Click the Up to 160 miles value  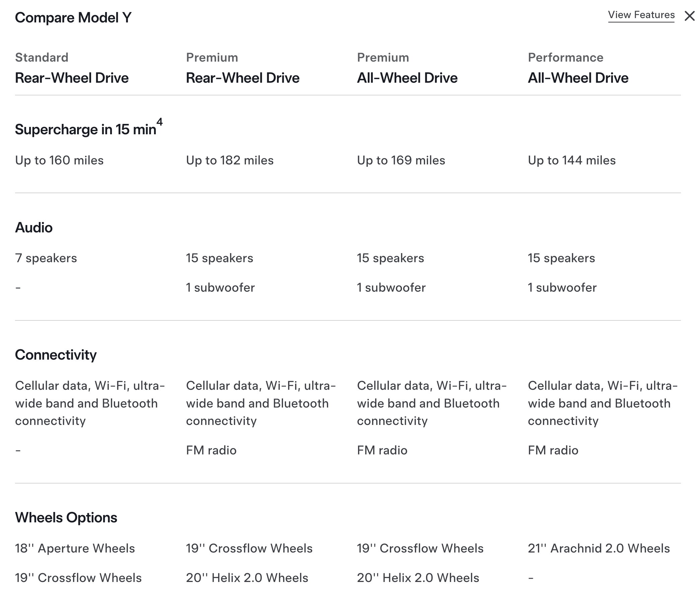59,160
